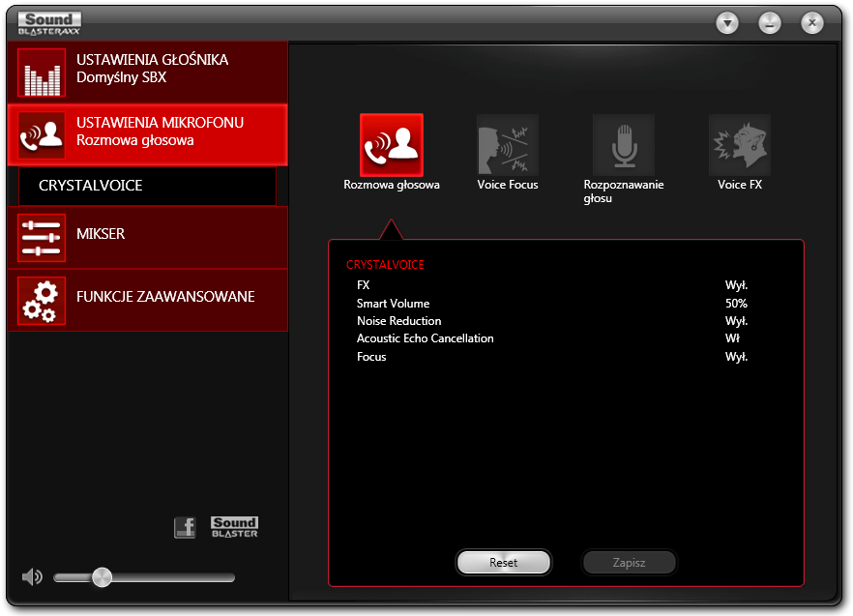Click the microphone settings sidebar icon
Screen dimensions: 853x616
tap(42, 135)
